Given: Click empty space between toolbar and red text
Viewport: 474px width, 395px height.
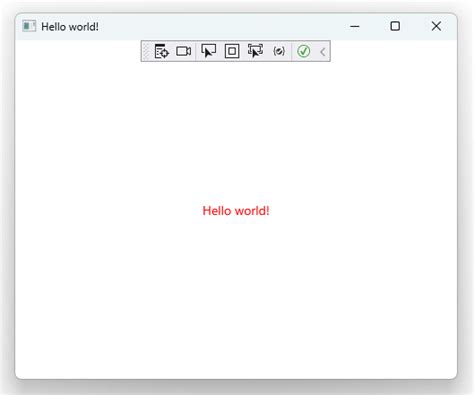Looking at the screenshot, I should point(236,133).
